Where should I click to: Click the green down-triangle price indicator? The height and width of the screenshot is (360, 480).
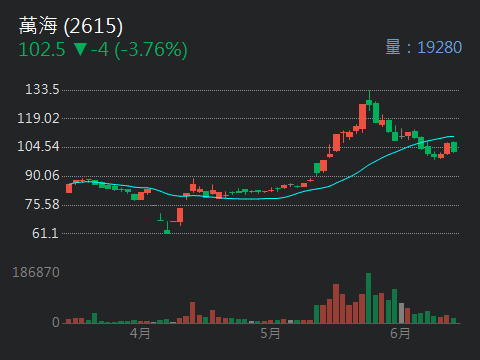(80, 49)
